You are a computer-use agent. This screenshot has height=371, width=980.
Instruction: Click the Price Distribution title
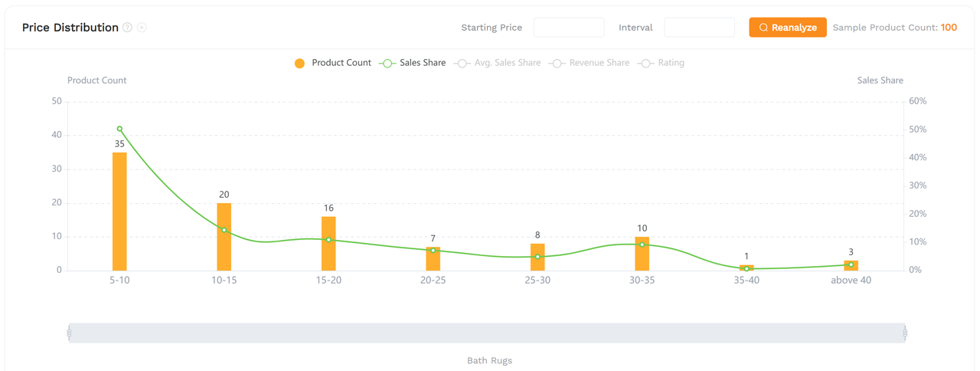70,28
